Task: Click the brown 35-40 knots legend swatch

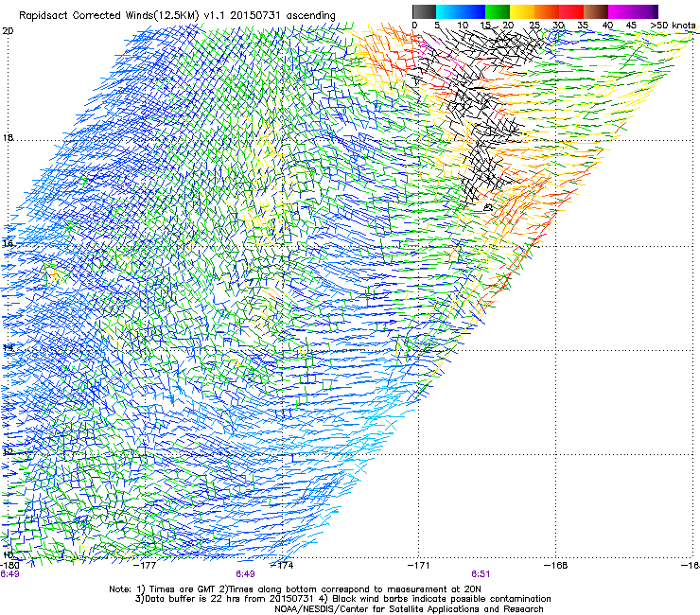Action: 596,11
